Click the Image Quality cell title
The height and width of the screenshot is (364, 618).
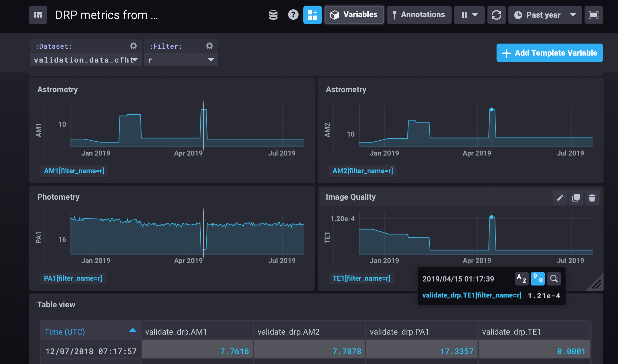click(x=351, y=197)
